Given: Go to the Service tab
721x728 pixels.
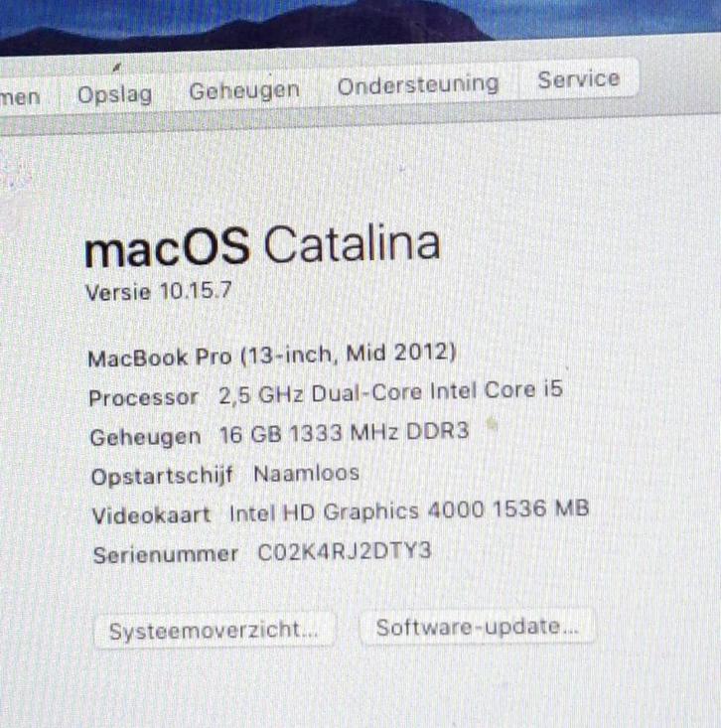Looking at the screenshot, I should click(x=578, y=79).
